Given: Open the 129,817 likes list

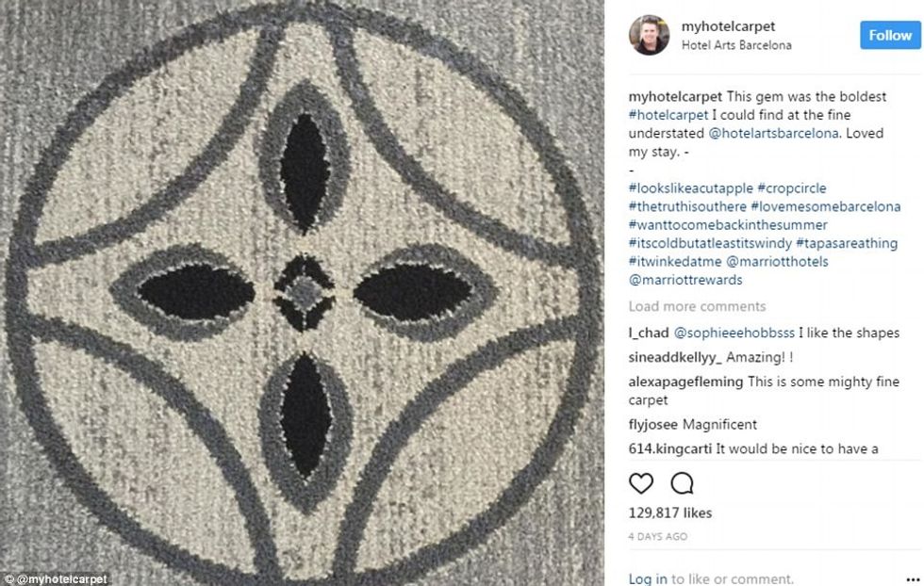Looking at the screenshot, I should pyautogui.click(x=670, y=513).
